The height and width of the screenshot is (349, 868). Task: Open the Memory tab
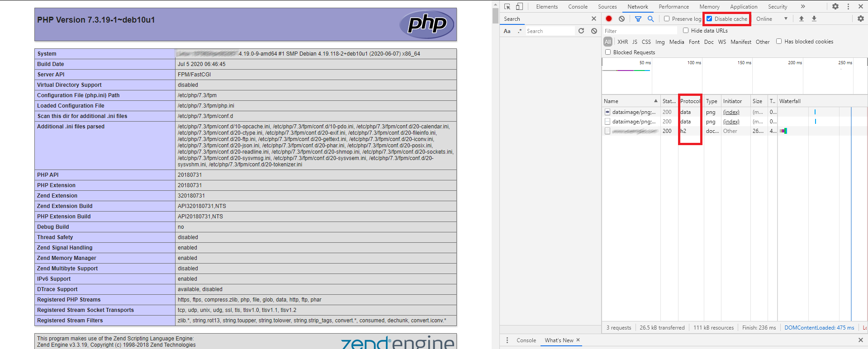point(709,6)
